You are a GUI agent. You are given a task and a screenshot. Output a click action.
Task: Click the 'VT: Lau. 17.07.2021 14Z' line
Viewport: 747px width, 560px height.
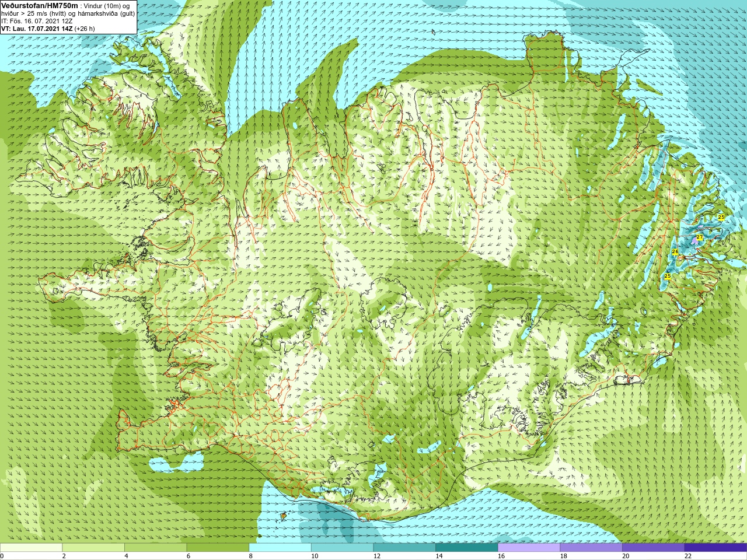click(37, 29)
